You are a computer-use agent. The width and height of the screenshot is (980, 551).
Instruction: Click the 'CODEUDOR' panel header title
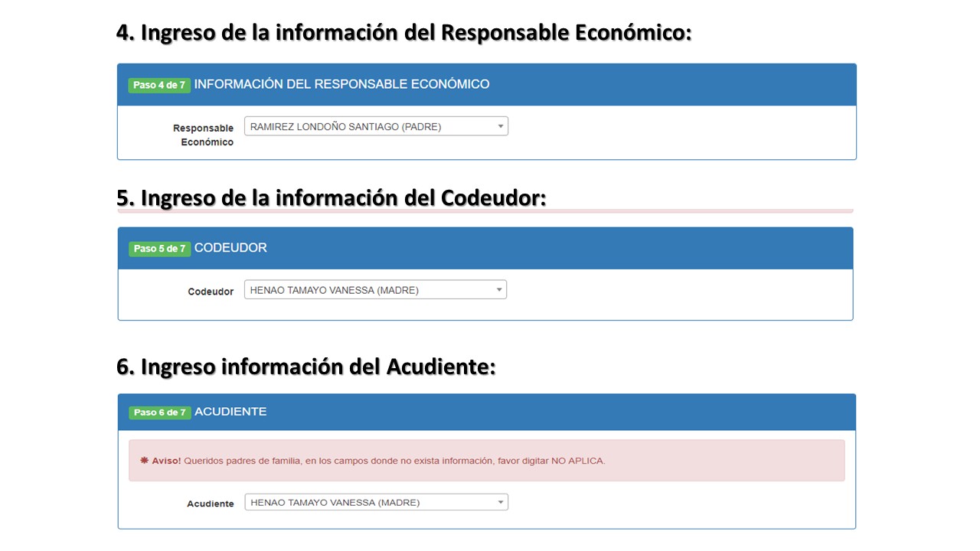coord(230,248)
